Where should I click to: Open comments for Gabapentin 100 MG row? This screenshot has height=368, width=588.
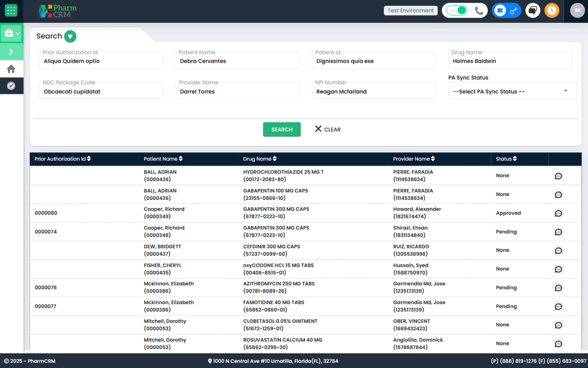558,195
